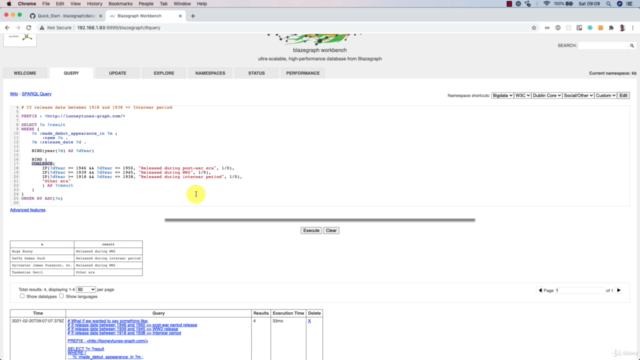This screenshot has width=640, height=360.
Task: Close the Blazegraph Workbench tab
Action: 180,16
